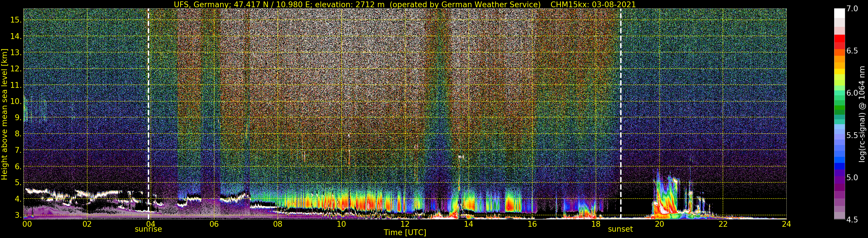Click the '18' time axis tick label
Screen dimensions: 868x238
[x=596, y=224]
